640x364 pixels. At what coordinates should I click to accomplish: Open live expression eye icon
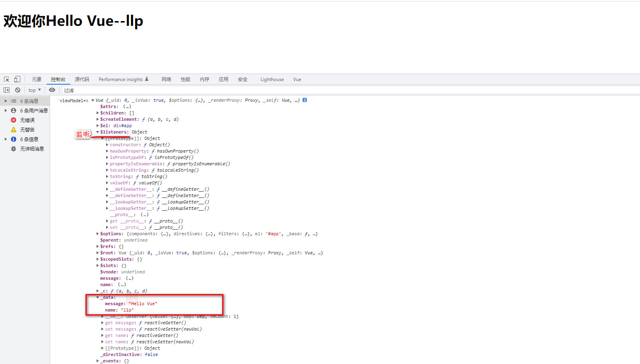pyautogui.click(x=52, y=90)
